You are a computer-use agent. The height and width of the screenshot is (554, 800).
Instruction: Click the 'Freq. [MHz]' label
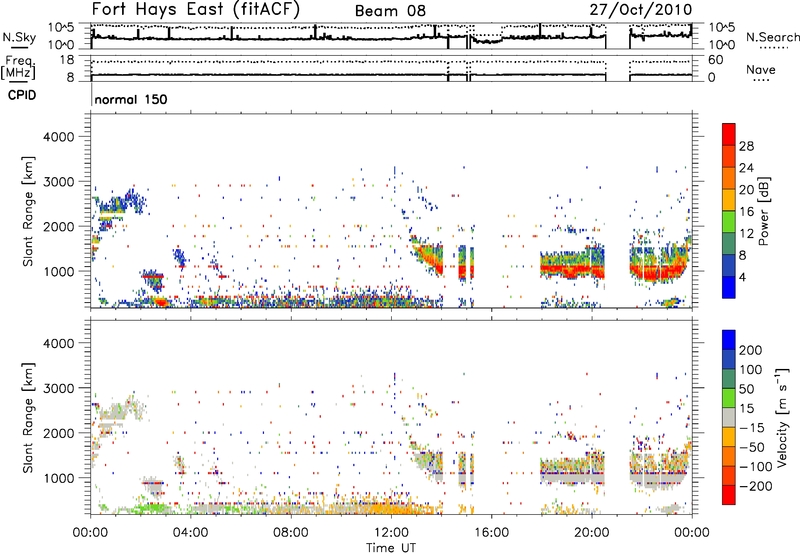pyautogui.click(x=18, y=68)
